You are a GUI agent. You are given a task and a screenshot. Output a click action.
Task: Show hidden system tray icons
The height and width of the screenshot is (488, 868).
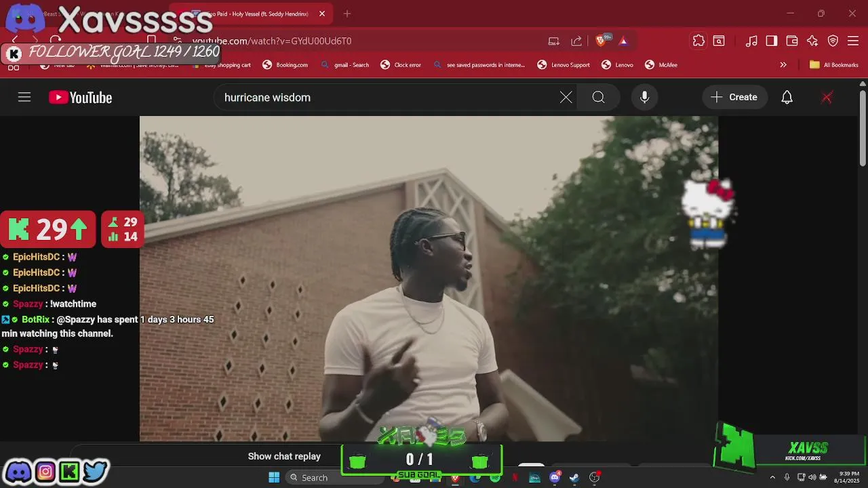[772, 478]
